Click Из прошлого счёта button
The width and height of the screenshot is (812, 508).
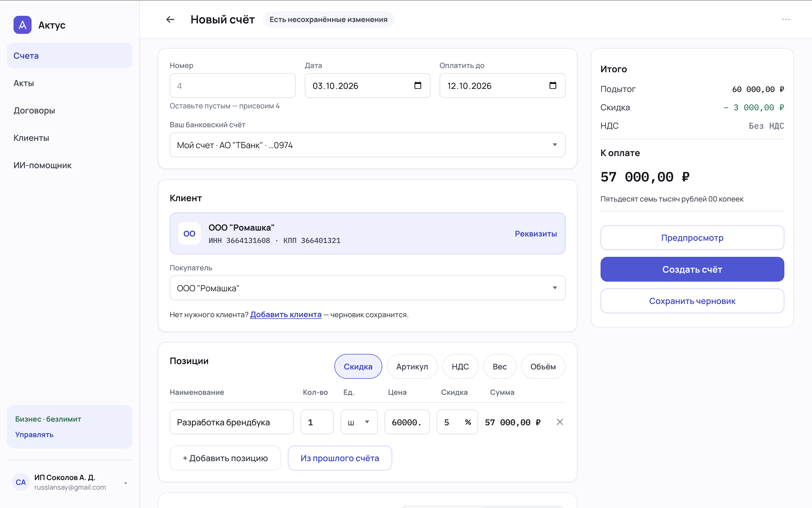click(340, 458)
